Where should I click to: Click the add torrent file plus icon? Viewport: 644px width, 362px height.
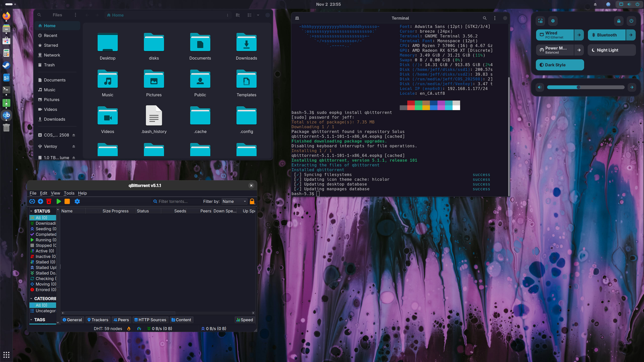point(41,201)
